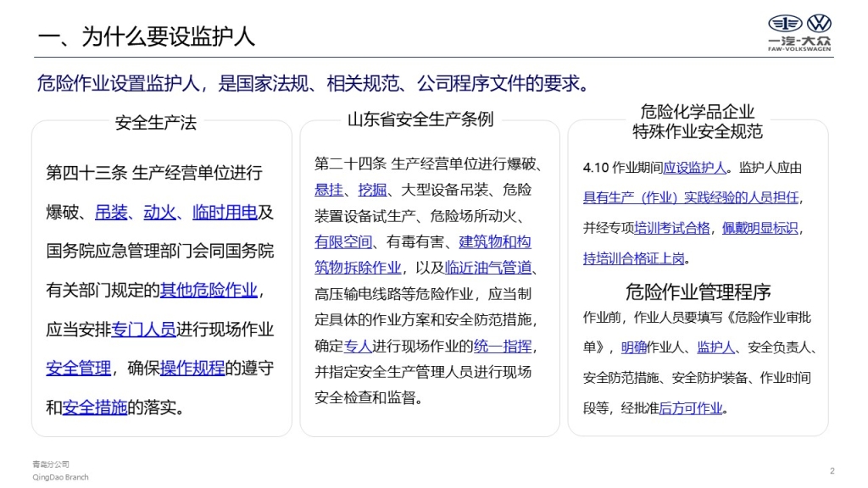Image resolution: width=868 pixels, height=488 pixels.
Task: Click the 专门人员 hyperlink
Action: click(144, 330)
